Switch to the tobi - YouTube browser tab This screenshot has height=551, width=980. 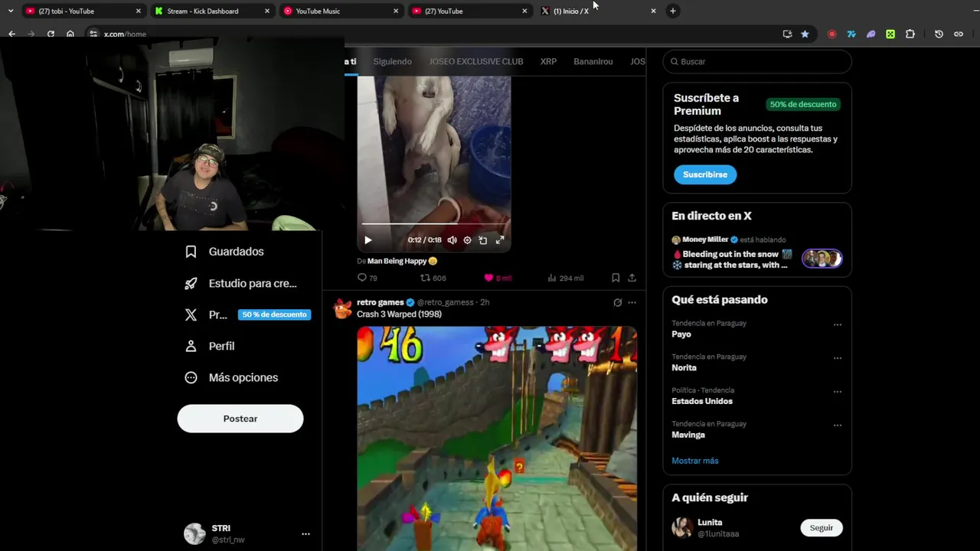(x=83, y=11)
